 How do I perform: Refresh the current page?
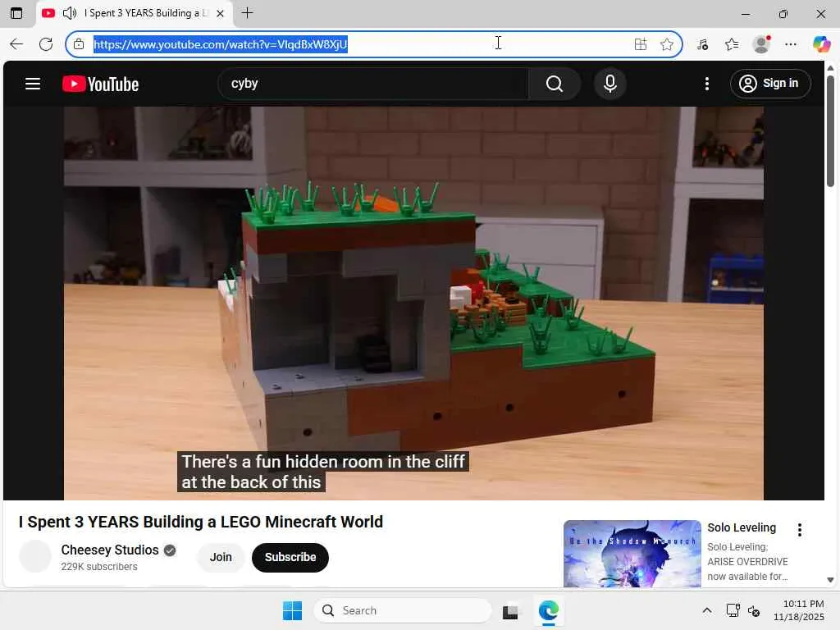coord(46,44)
